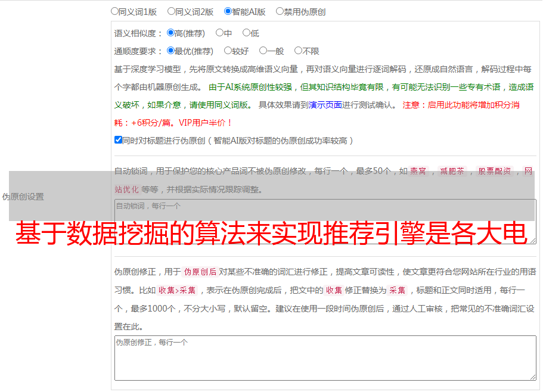Click the 通顺度要求 label
The width and height of the screenshot is (543, 392).
click(x=138, y=51)
